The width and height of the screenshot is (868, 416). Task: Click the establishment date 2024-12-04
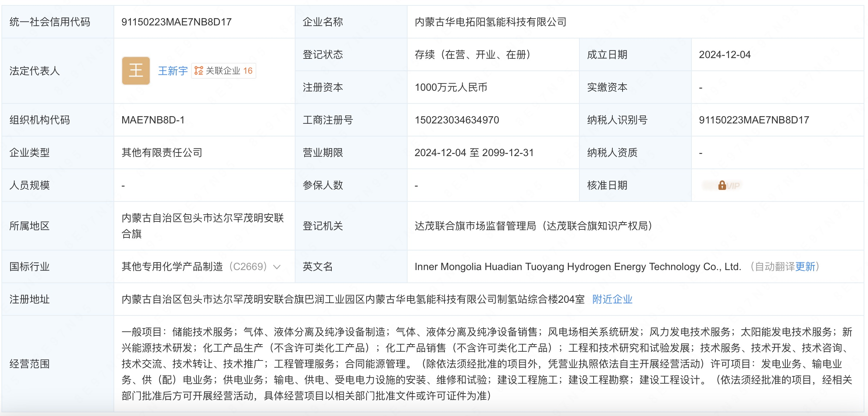(x=724, y=55)
